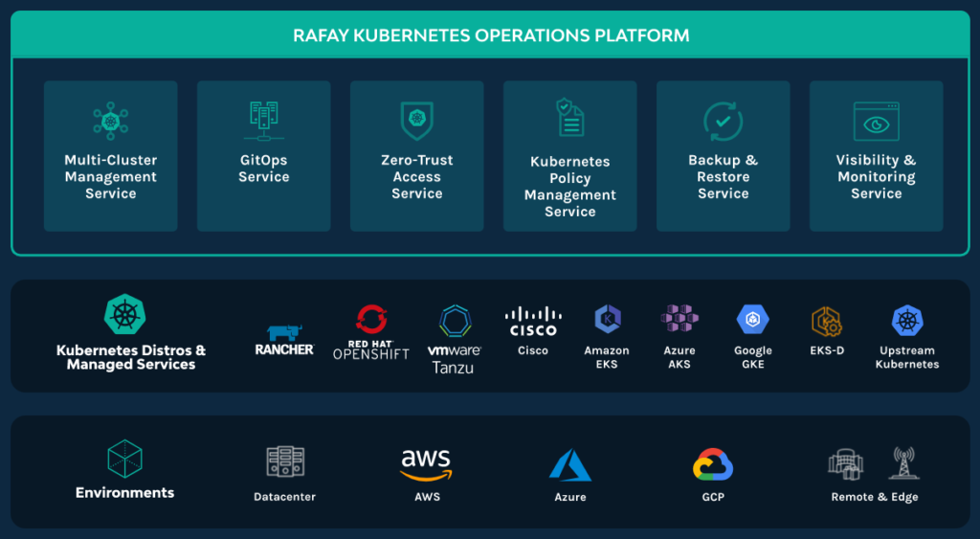The image size is (980, 539).
Task: Click the Kubernetes Distros & Managed Services label
Action: [131, 357]
